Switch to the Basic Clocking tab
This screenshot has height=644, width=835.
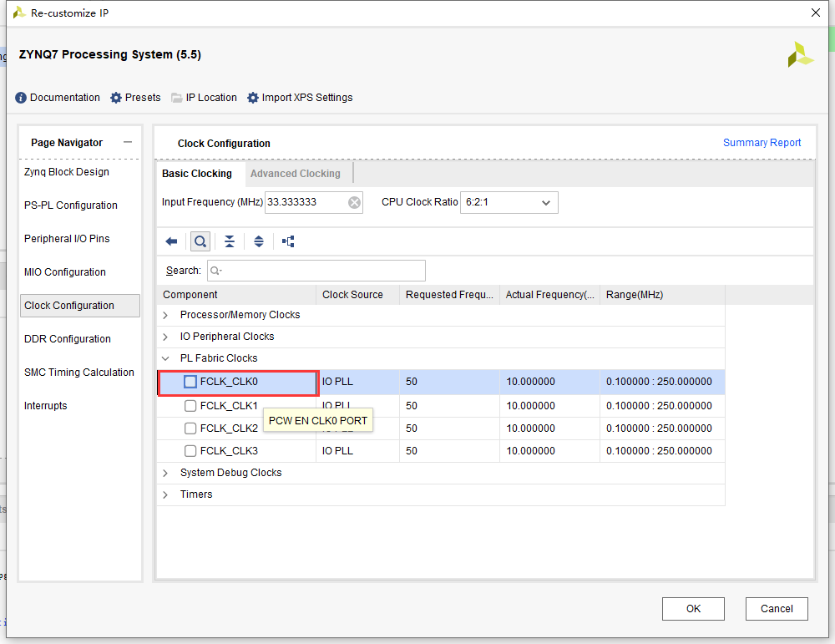197,174
